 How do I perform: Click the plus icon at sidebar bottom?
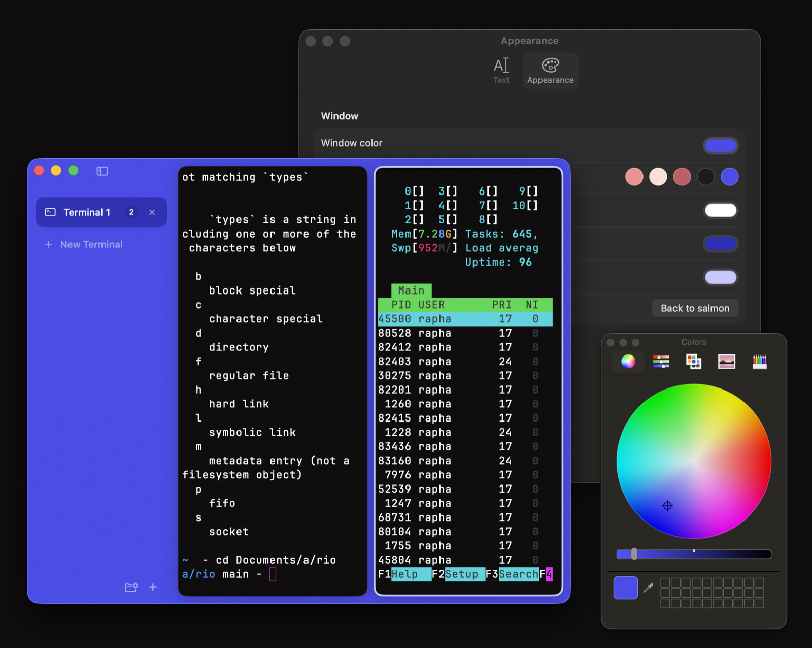click(153, 587)
